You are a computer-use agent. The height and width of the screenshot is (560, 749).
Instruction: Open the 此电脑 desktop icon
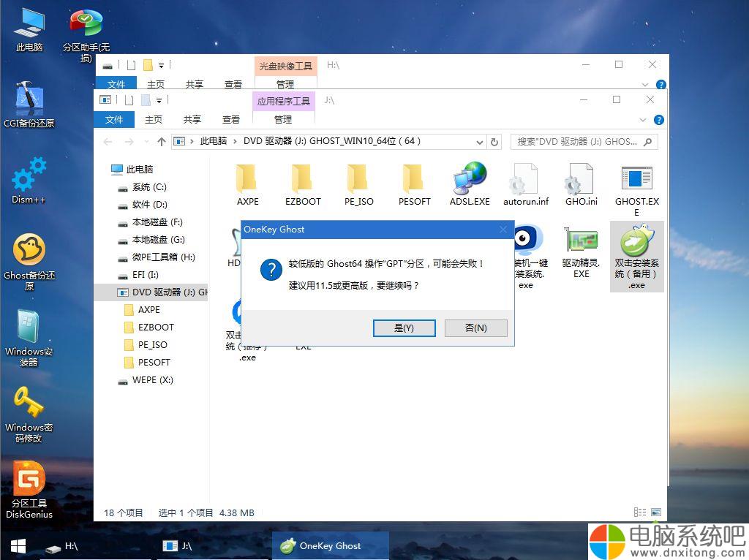29,29
